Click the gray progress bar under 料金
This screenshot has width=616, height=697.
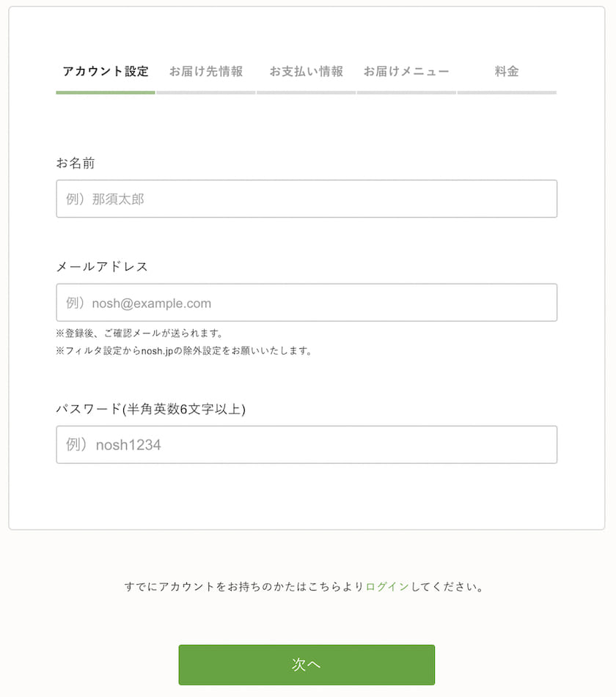507,92
